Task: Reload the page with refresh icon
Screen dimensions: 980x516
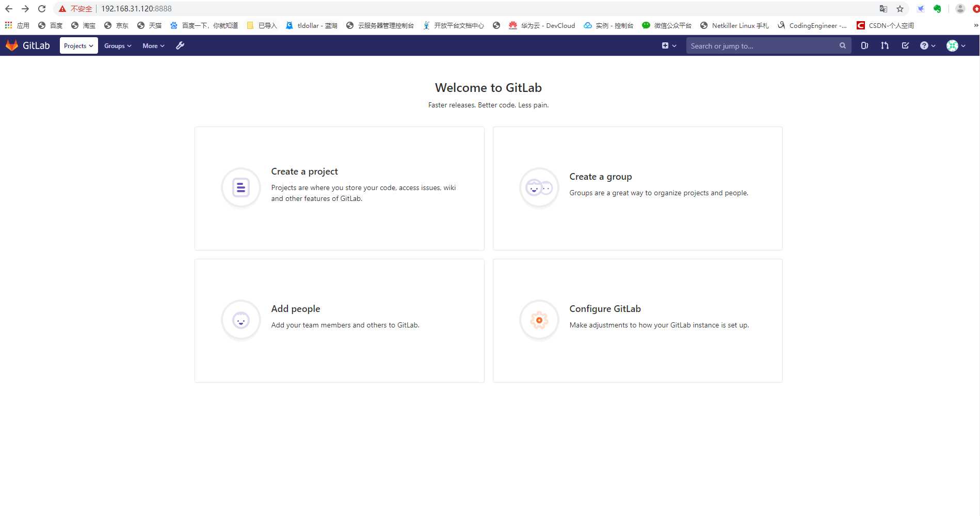Action: tap(42, 9)
